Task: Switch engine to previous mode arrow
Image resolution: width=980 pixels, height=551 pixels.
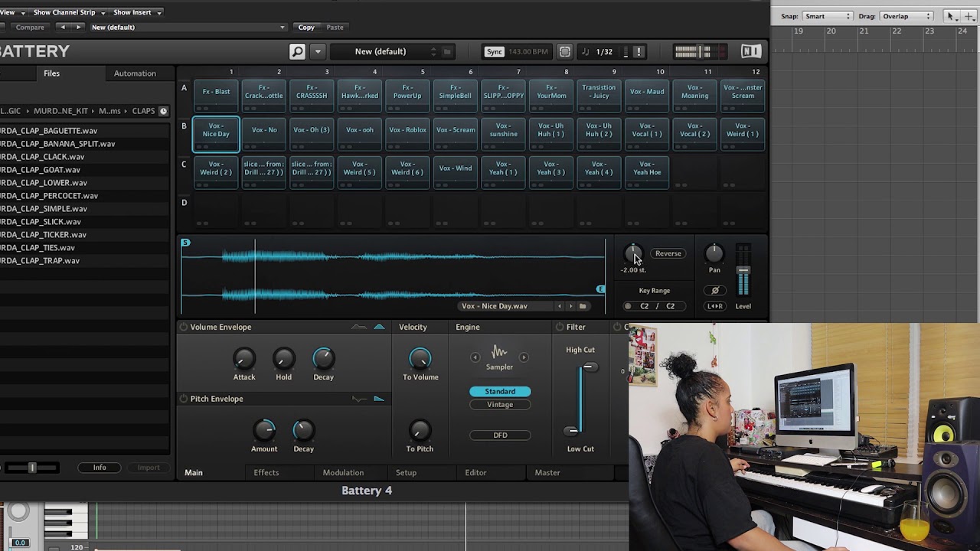Action: pyautogui.click(x=475, y=357)
